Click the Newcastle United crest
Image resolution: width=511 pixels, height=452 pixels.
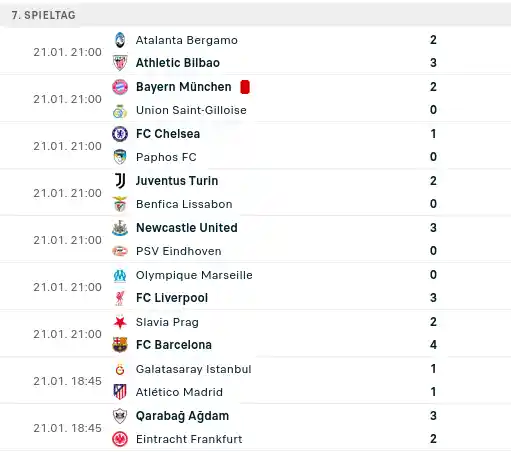click(x=120, y=228)
